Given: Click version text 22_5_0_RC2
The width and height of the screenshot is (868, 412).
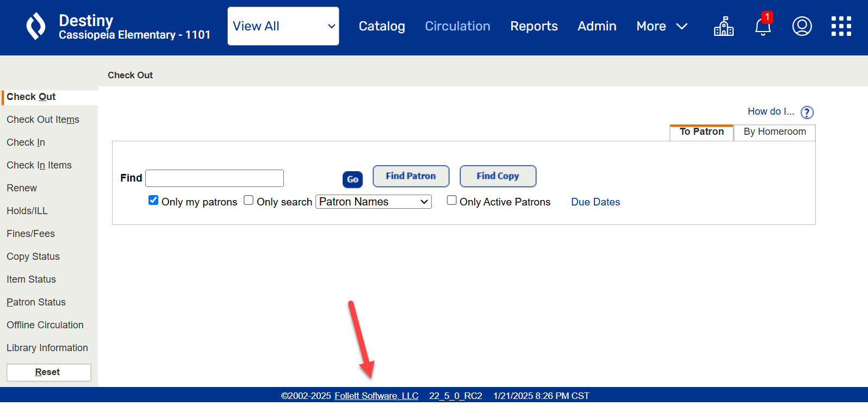Looking at the screenshot, I should (456, 396).
